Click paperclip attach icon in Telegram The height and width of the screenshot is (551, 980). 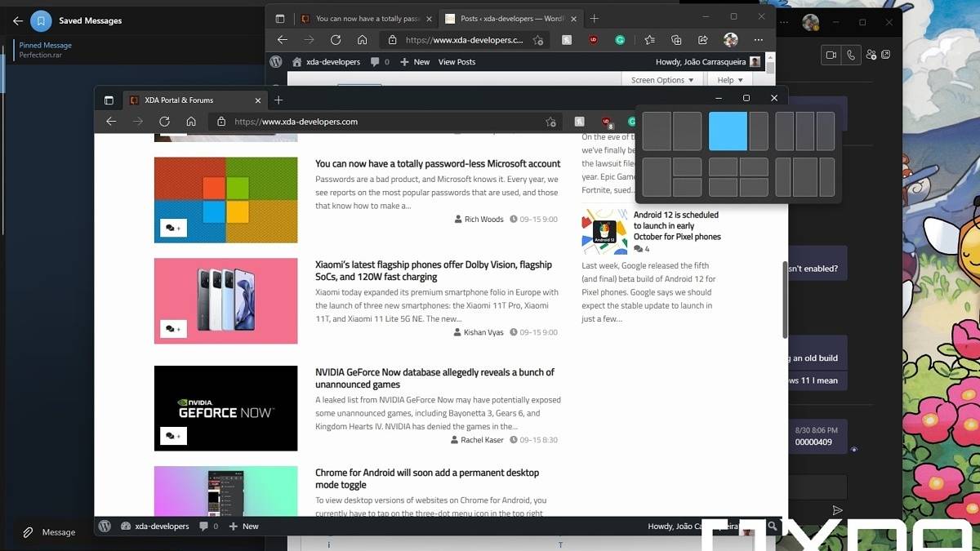tap(28, 532)
